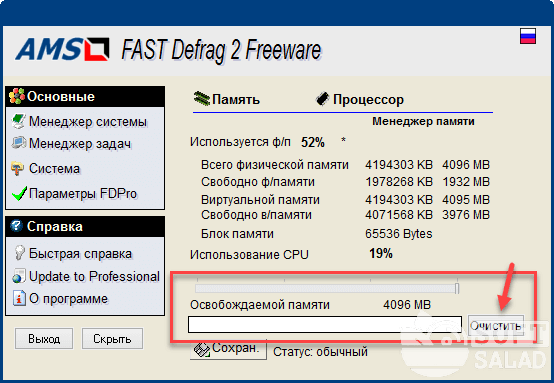Click the empty memory-cleaning progress field
Image resolution: width=554 pixels, height=383 pixels.
(325, 324)
